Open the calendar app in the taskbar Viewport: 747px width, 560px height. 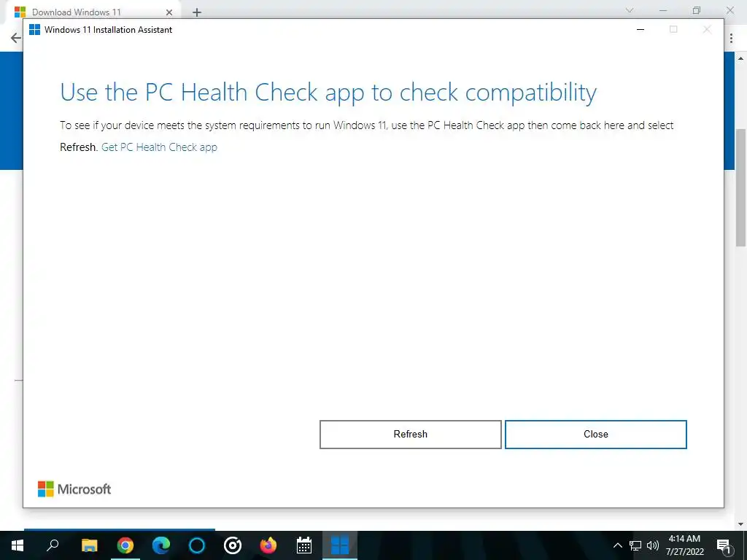tap(304, 545)
